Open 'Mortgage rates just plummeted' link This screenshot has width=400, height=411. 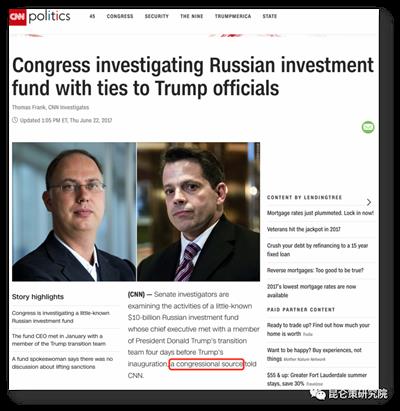(x=320, y=213)
